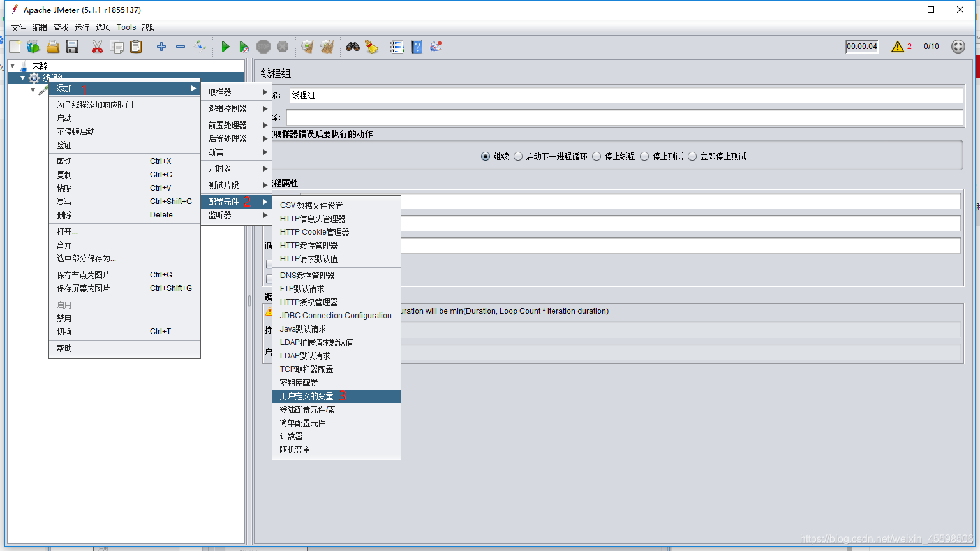Expand 后置处理器 submenu
980x551 pixels.
237,138
